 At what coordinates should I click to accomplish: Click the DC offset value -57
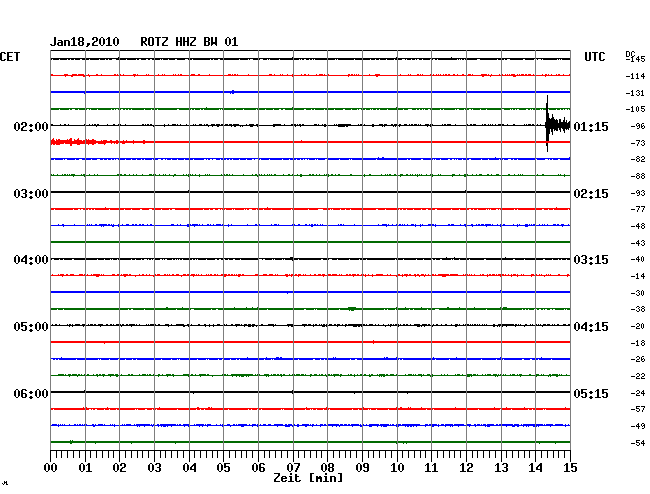pos(638,409)
